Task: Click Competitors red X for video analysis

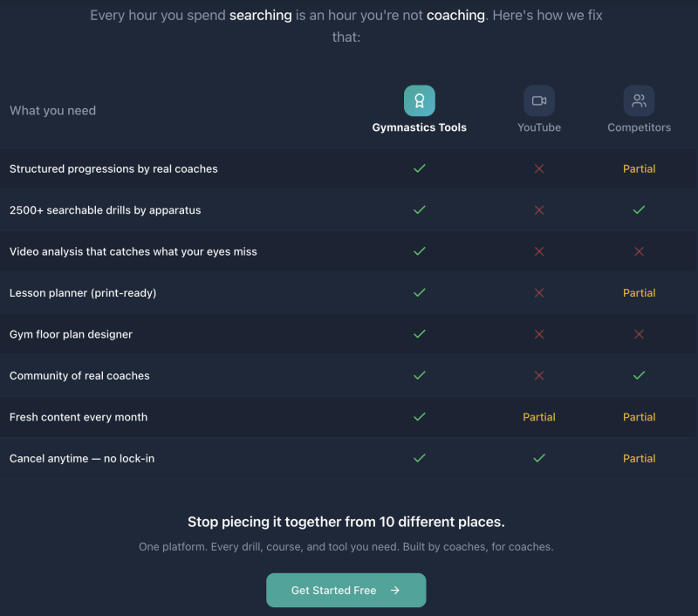Action: tap(639, 251)
